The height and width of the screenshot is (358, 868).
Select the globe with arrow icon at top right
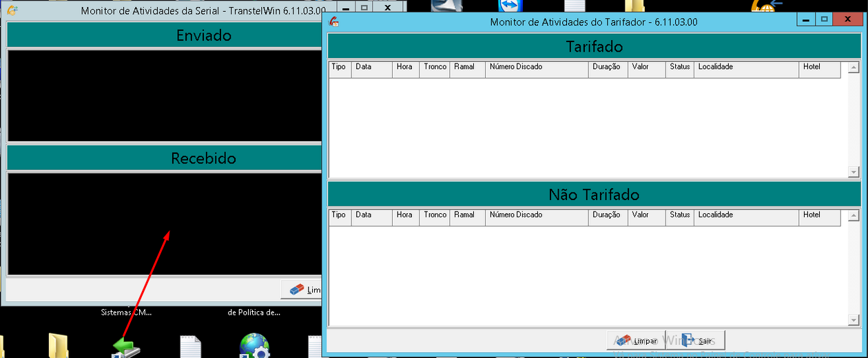[767, 6]
